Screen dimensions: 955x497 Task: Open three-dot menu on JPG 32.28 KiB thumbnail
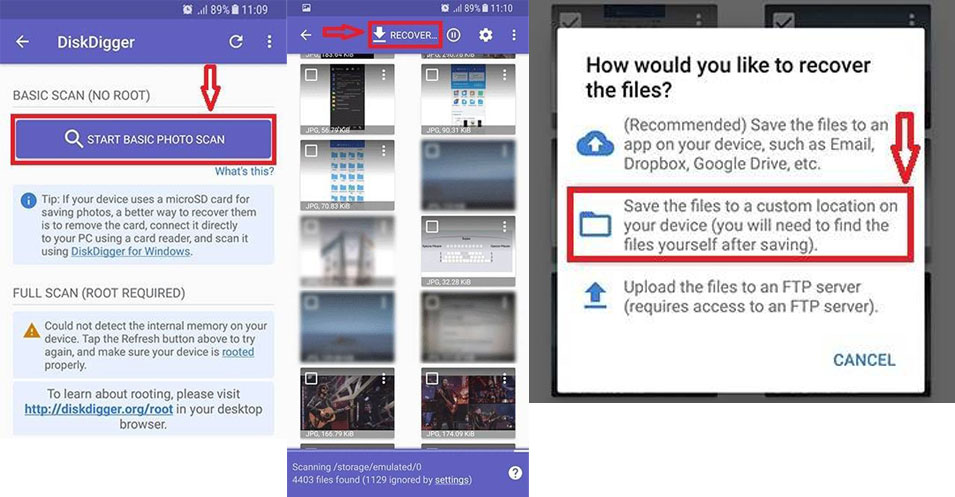pos(504,227)
